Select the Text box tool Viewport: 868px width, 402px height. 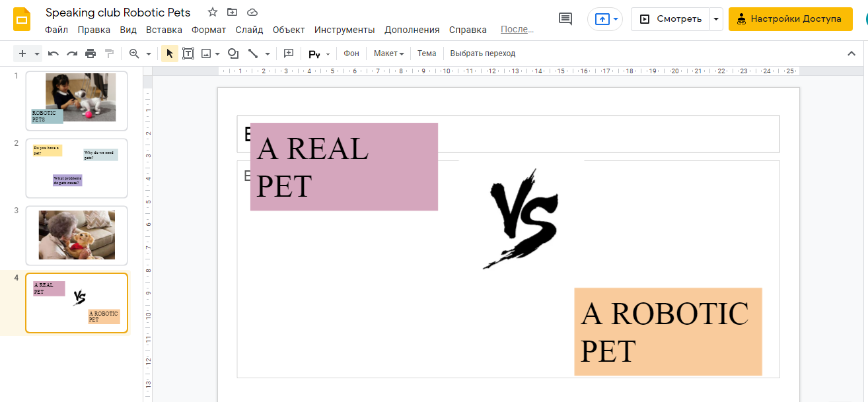tap(188, 53)
